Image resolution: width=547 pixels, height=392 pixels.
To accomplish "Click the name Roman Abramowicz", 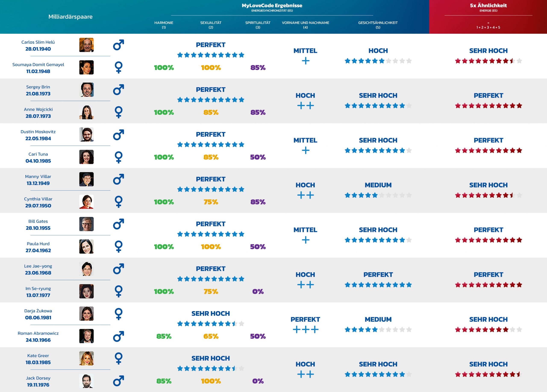I will [38, 333].
